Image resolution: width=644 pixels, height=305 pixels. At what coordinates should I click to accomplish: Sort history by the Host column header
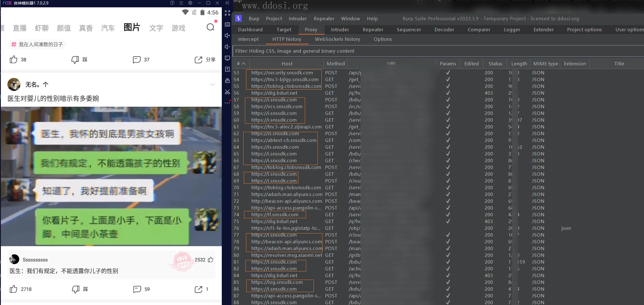[x=287, y=64]
